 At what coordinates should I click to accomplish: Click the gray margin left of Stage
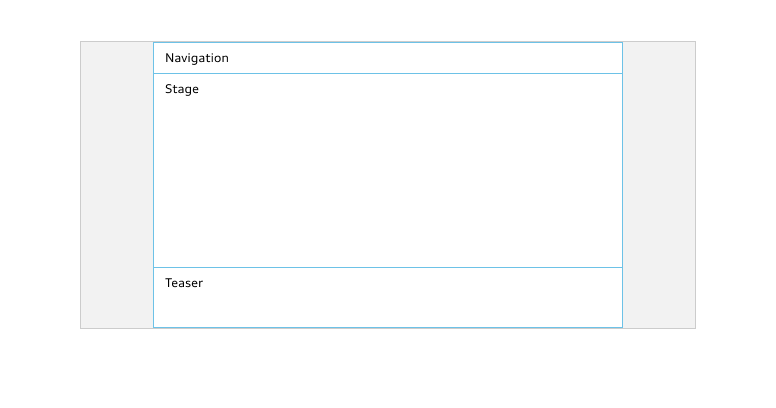pos(117,170)
